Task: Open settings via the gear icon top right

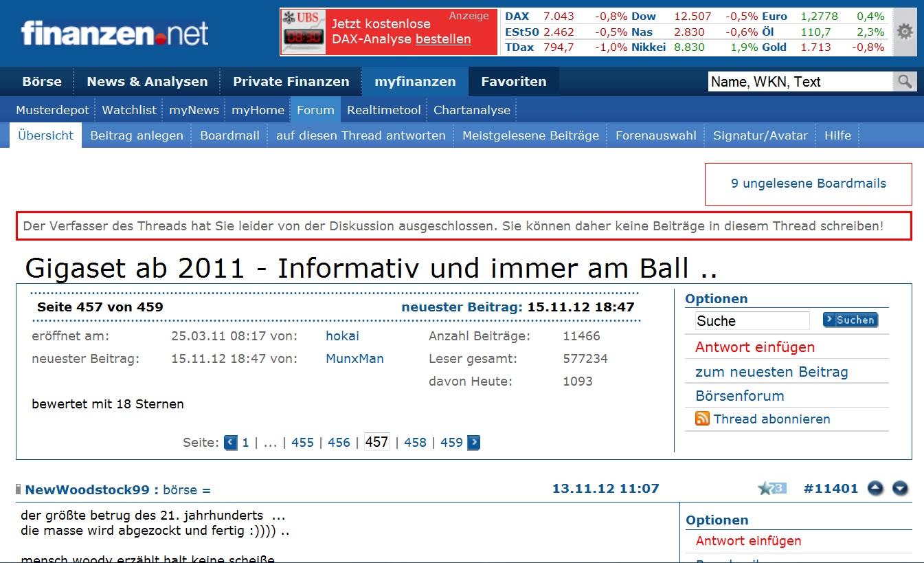Action: tap(904, 31)
